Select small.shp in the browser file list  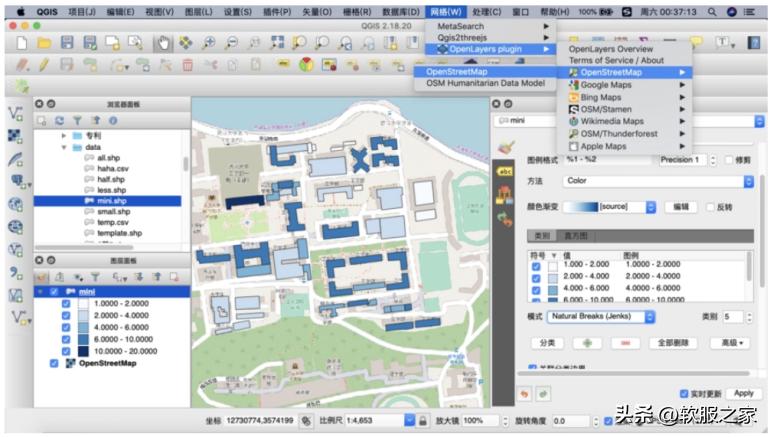click(x=113, y=211)
